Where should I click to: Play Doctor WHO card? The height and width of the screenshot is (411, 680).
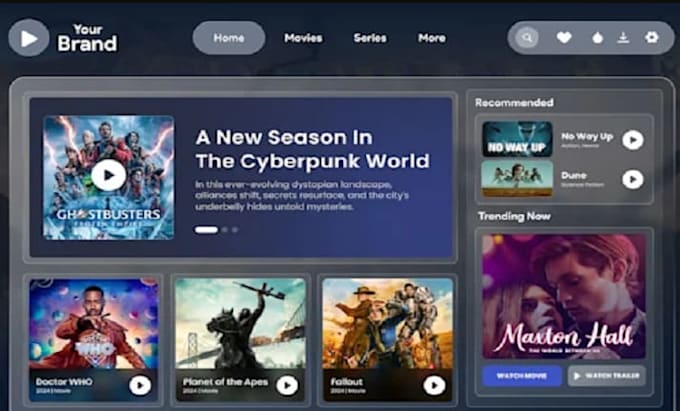tap(140, 385)
